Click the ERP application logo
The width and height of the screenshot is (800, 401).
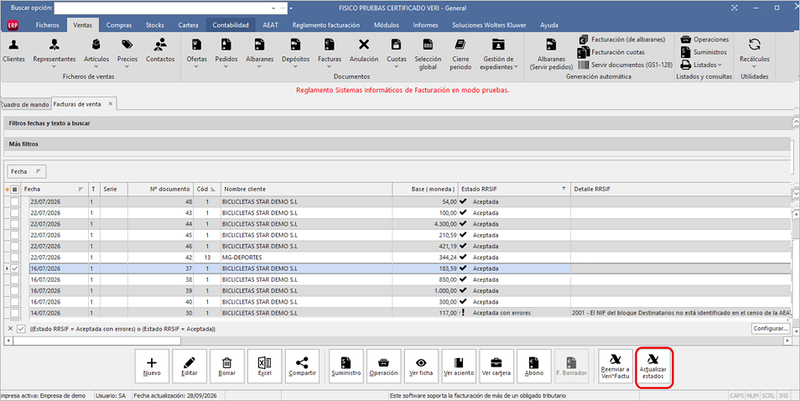point(13,25)
